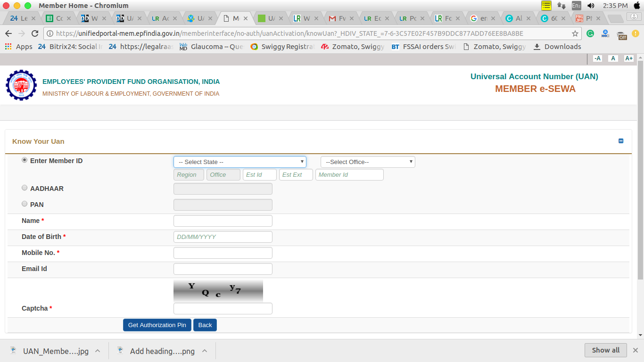Open the system volume icon
This screenshot has width=644, height=362.
click(591, 6)
